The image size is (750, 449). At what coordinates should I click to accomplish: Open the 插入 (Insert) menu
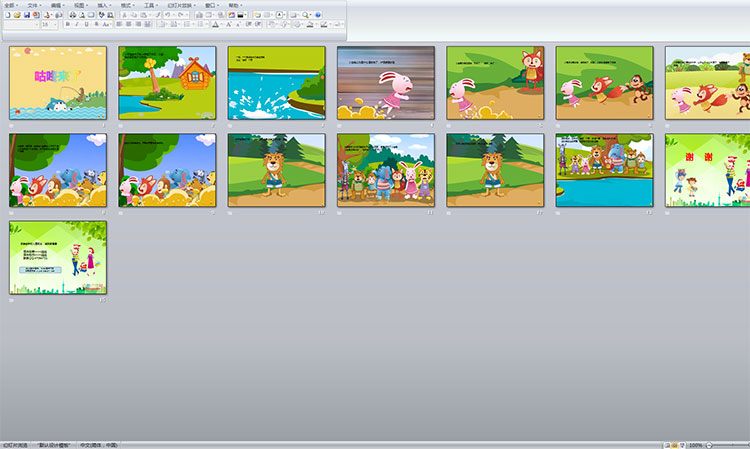(104, 5)
